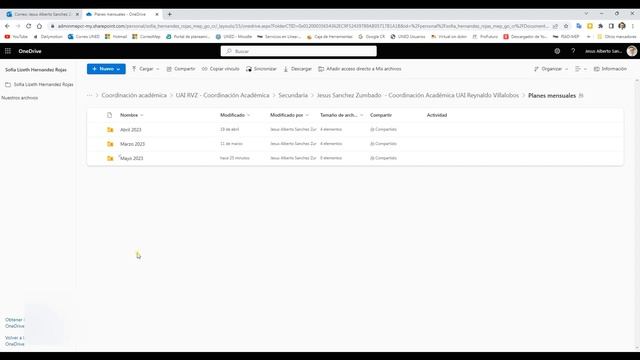Go to Coordinación académica breadcrumb
Viewport: 640px width, 360px height.
coord(134,95)
